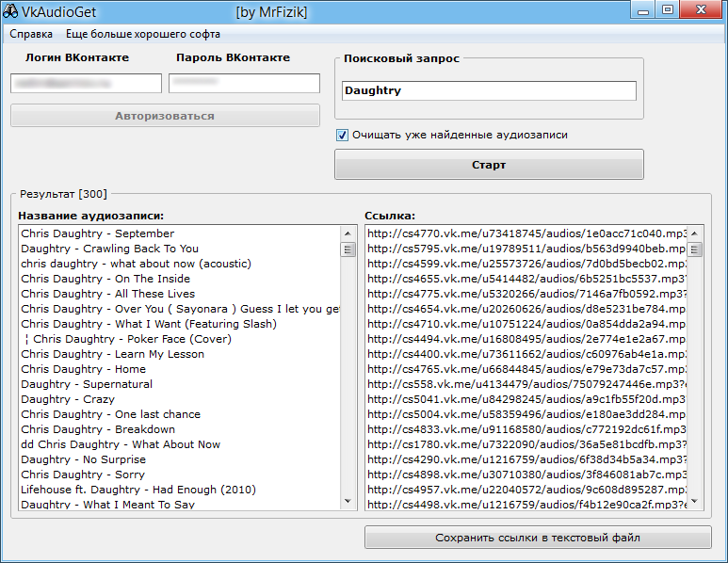Screen dimensions: 728x563
Task: Select the cs4654.vk.me link row
Action: tap(526, 309)
